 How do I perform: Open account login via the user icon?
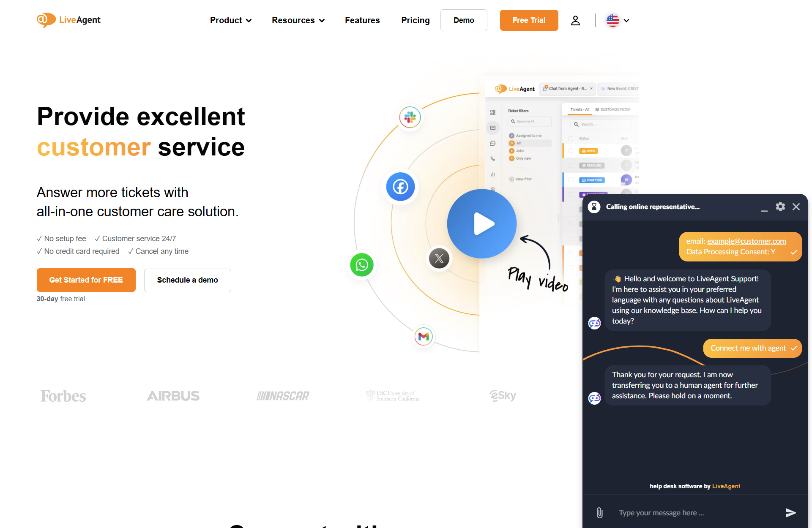click(575, 20)
